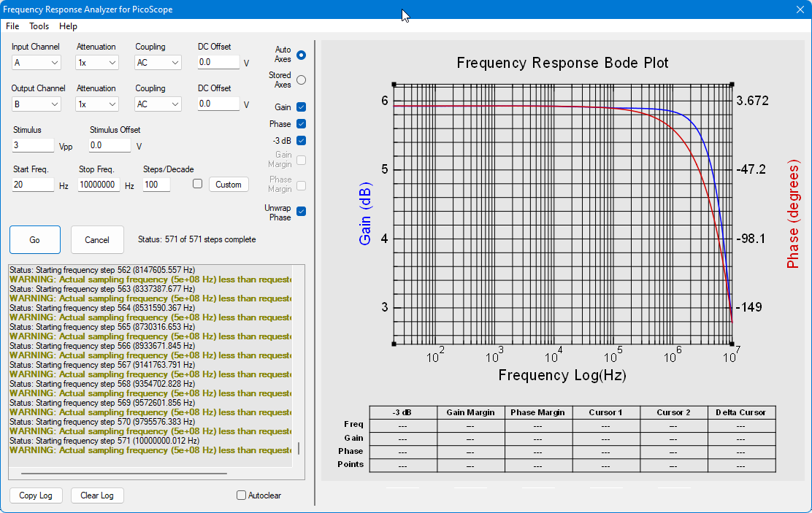Click the 3.672 phase axis value
This screenshot has width=812, height=513.
coord(752,101)
